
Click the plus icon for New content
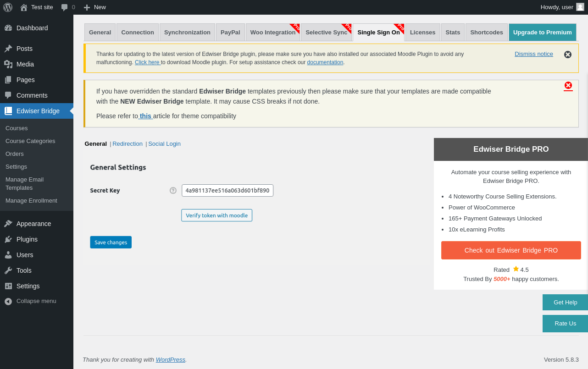87,7
